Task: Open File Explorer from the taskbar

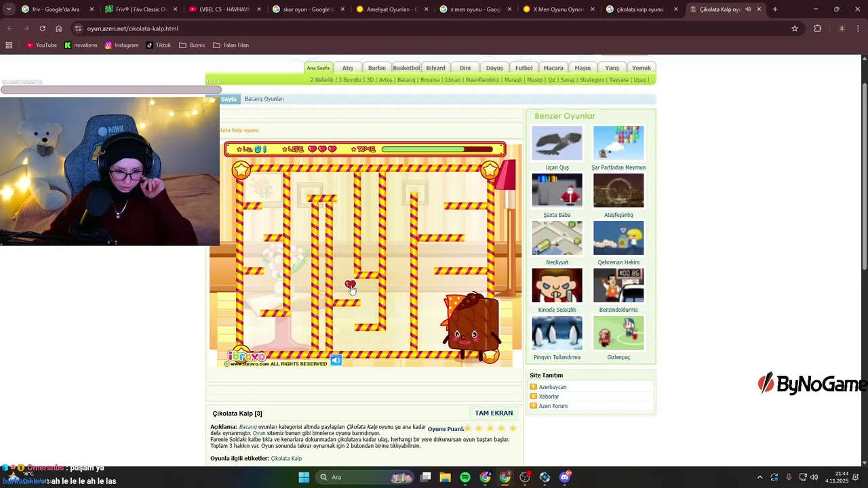Action: [445, 477]
